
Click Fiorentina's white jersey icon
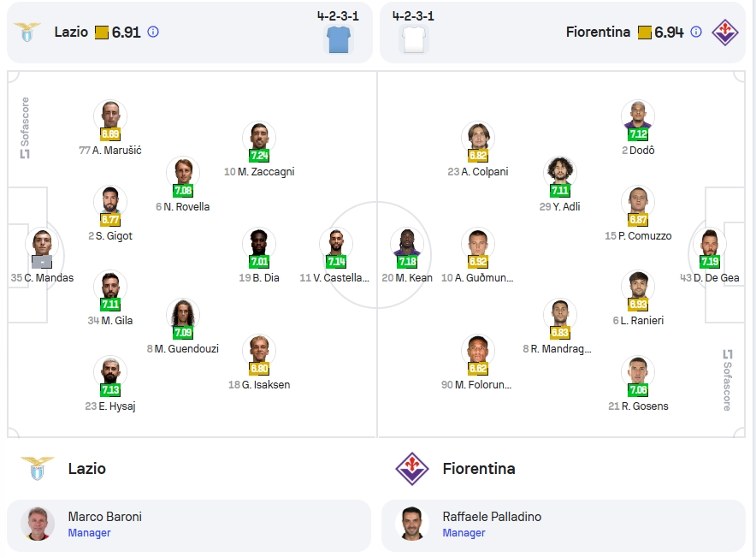pos(414,39)
